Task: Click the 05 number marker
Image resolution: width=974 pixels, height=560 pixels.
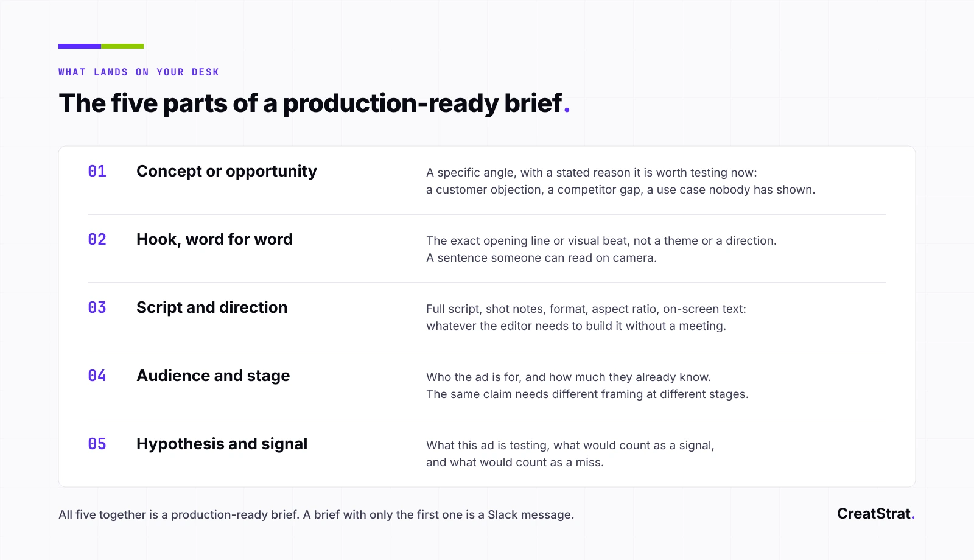Action: click(97, 444)
